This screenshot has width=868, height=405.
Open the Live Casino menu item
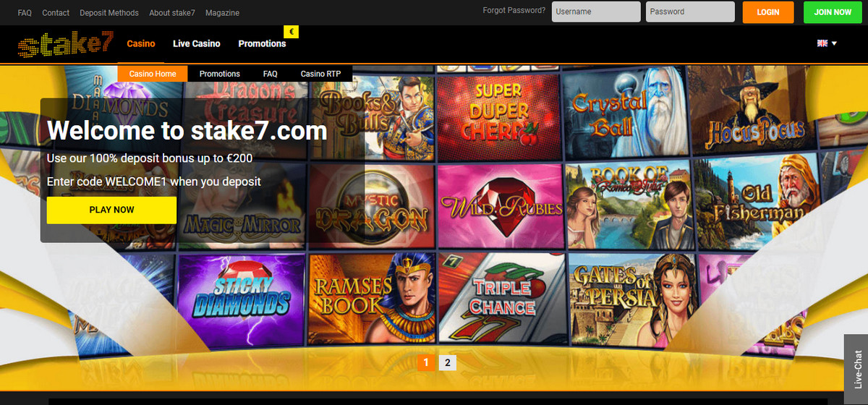click(197, 43)
